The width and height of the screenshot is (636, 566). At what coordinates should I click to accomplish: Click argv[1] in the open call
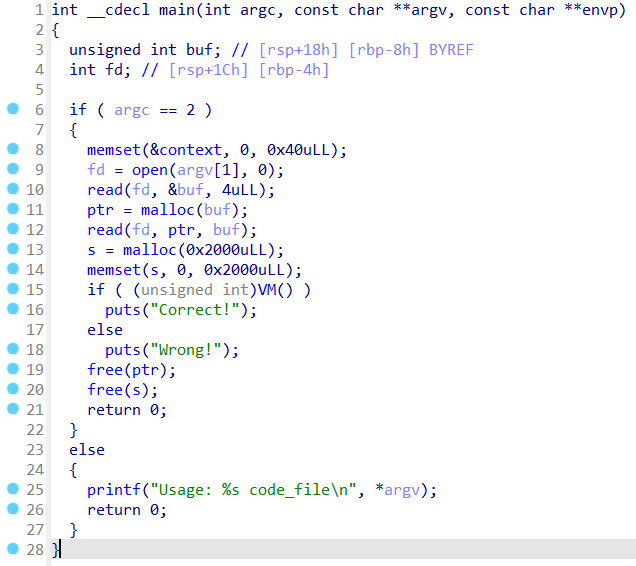coord(208,170)
